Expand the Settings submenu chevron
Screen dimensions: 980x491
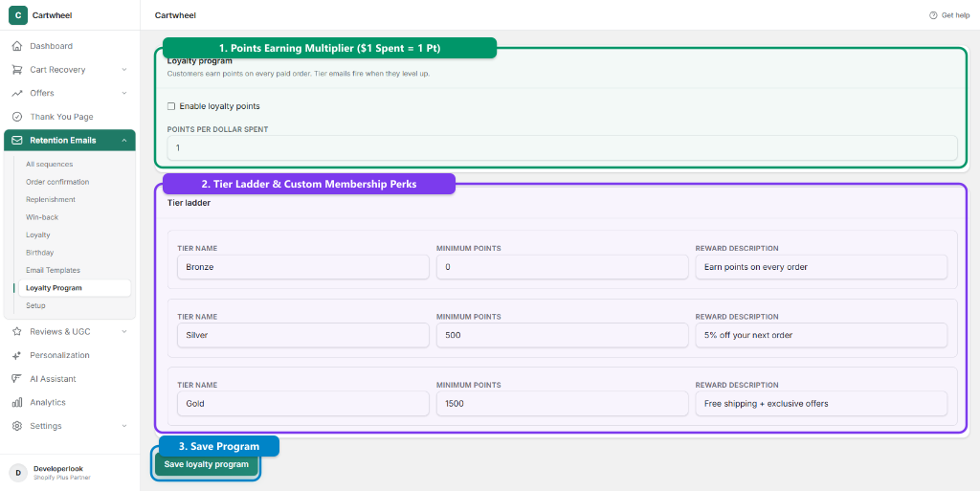[x=123, y=426]
